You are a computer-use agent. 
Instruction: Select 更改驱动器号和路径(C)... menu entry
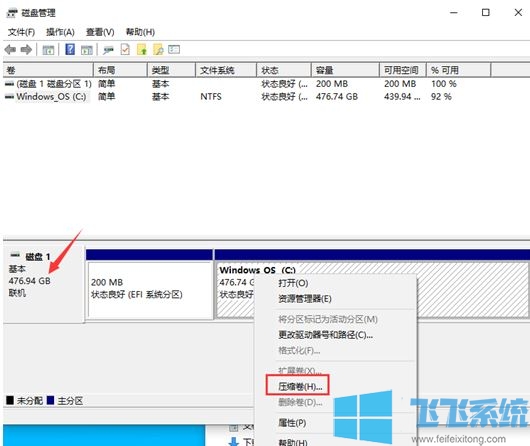coord(325,335)
